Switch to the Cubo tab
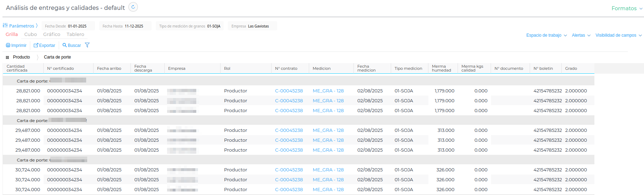Image resolution: width=644 pixels, height=195 pixels. click(31, 34)
